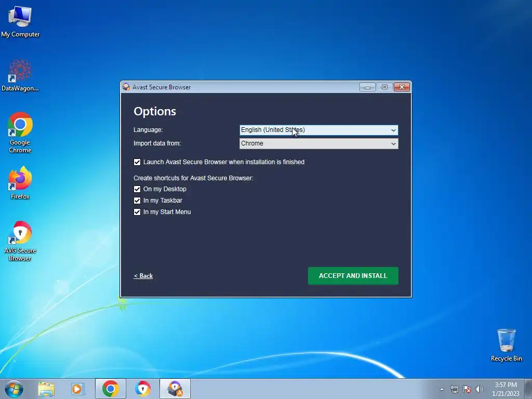Open the Recycle Bin icon
532x399 pixels.
[506, 345]
